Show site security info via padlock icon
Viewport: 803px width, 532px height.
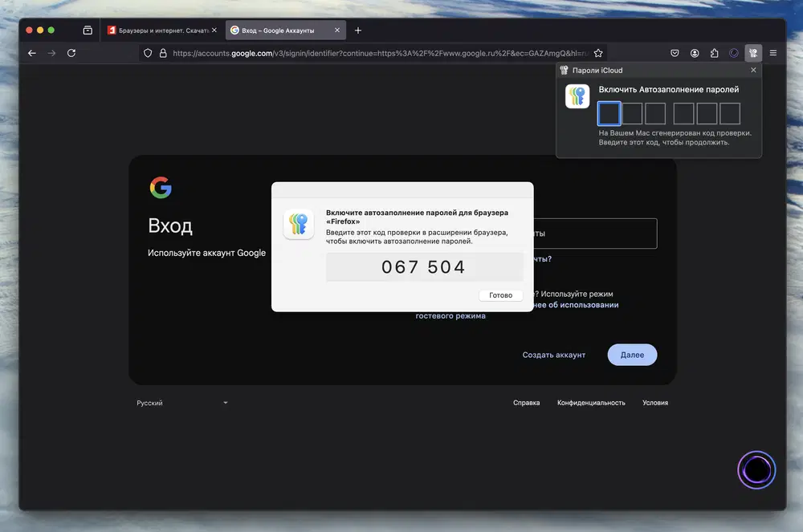coord(163,53)
